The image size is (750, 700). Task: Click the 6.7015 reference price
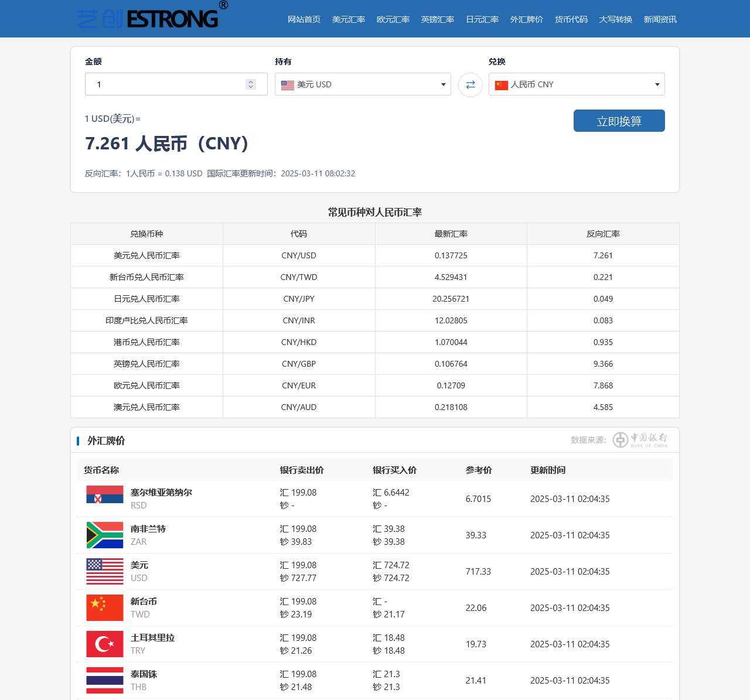[x=478, y=499]
